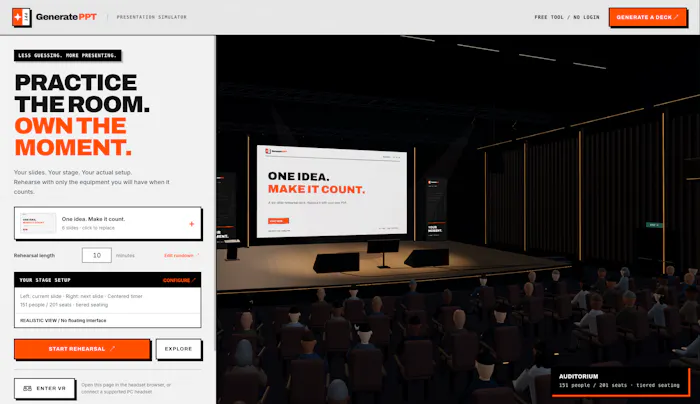Click the 'minutes' unit label
The height and width of the screenshot is (404, 700).
pyautogui.click(x=125, y=256)
